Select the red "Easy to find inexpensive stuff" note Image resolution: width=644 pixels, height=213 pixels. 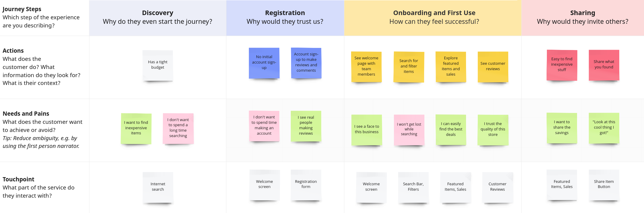coord(562,65)
